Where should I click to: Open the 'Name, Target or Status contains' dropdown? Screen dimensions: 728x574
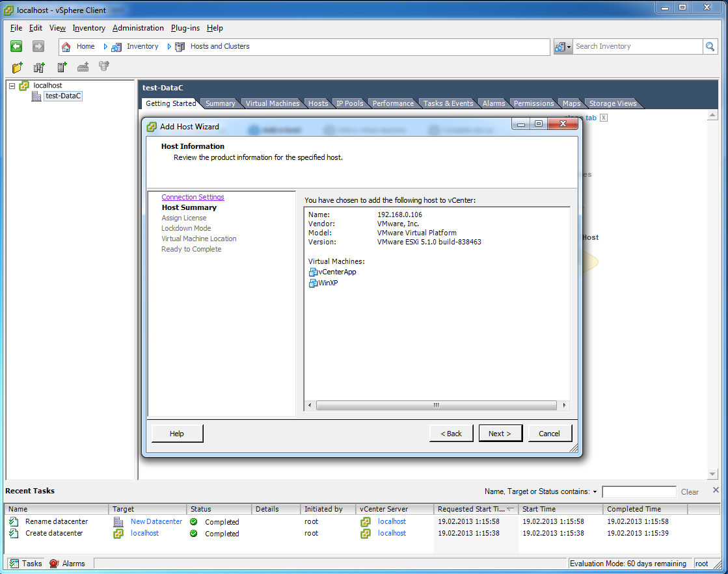pyautogui.click(x=595, y=492)
